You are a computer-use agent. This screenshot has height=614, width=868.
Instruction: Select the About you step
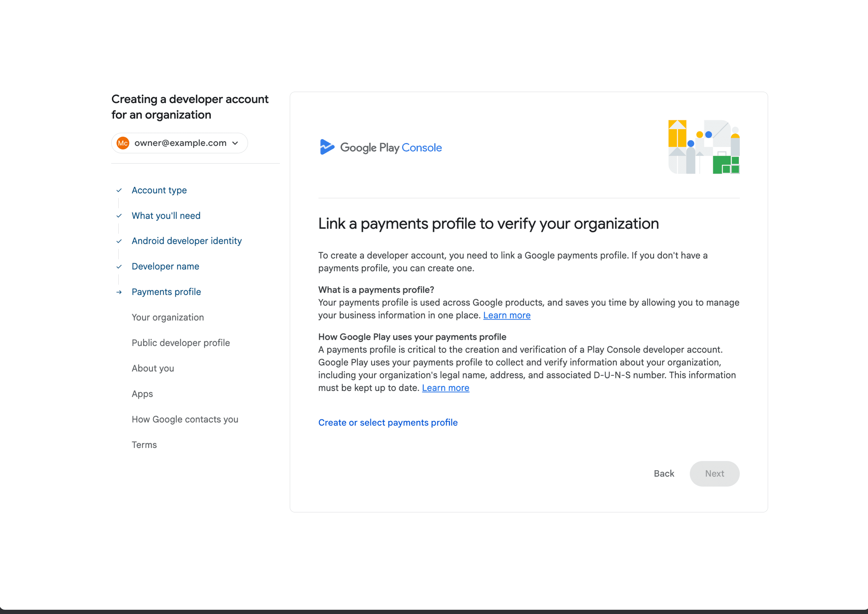153,368
